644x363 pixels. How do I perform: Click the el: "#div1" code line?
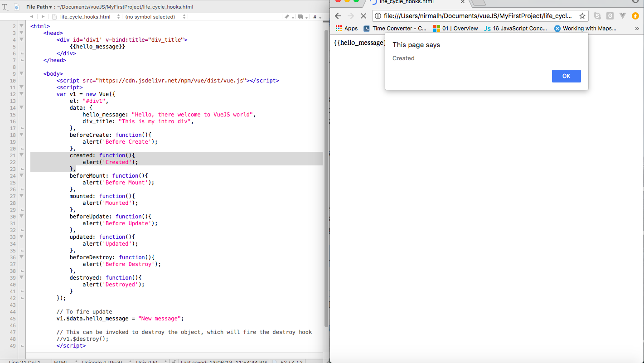89,101
